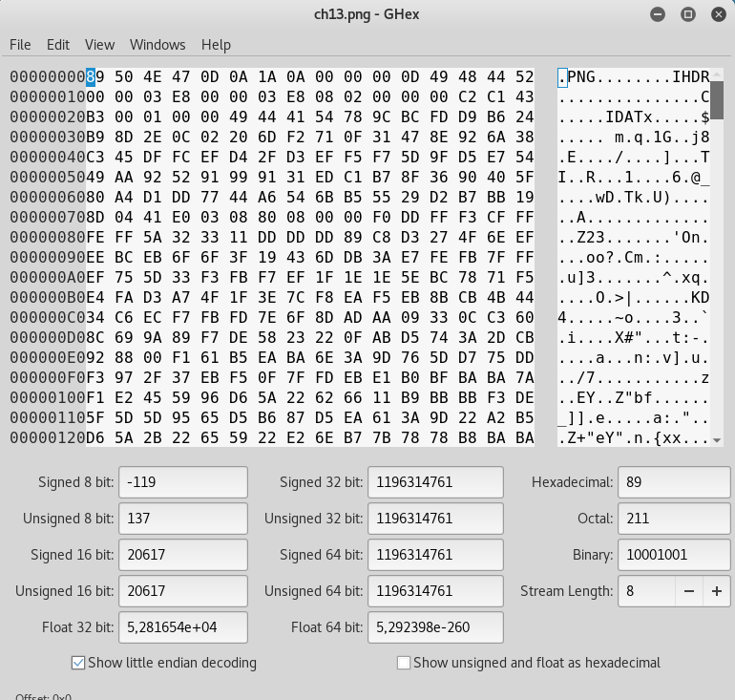Minimize the GHex window
This screenshot has width=735, height=700.
pyautogui.click(x=659, y=14)
